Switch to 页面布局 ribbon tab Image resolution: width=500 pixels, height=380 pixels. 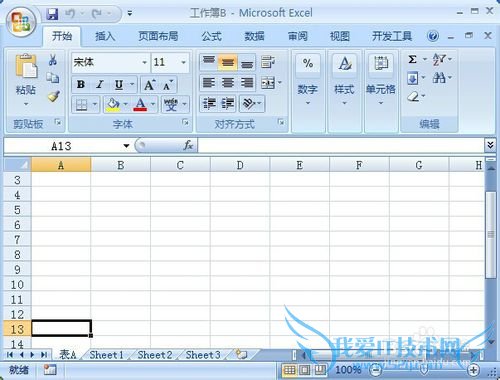pos(158,36)
